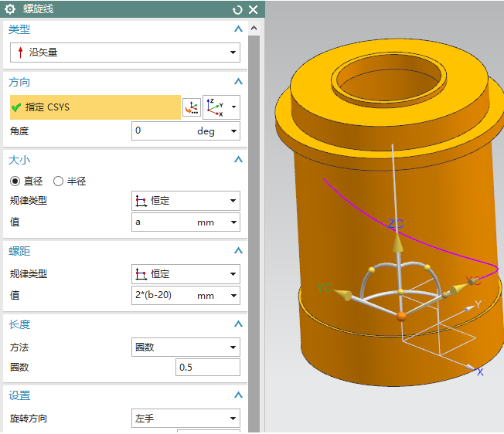The height and width of the screenshot is (434, 504).
Task: Click the orange origin sphere of the CSYS
Action: click(400, 317)
